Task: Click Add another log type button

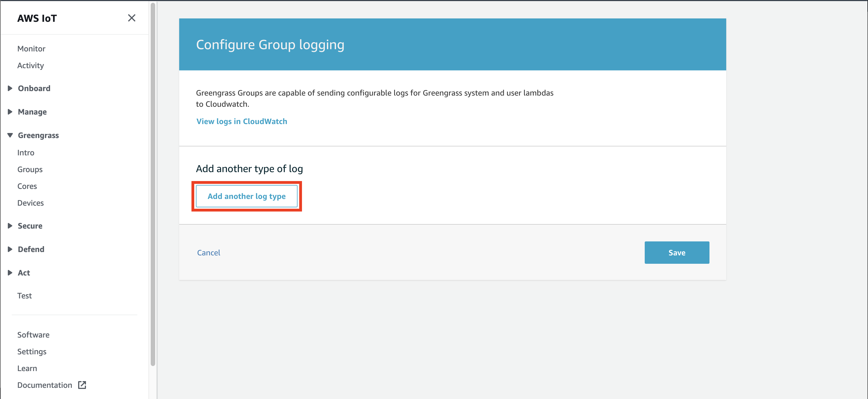Action: coord(247,196)
